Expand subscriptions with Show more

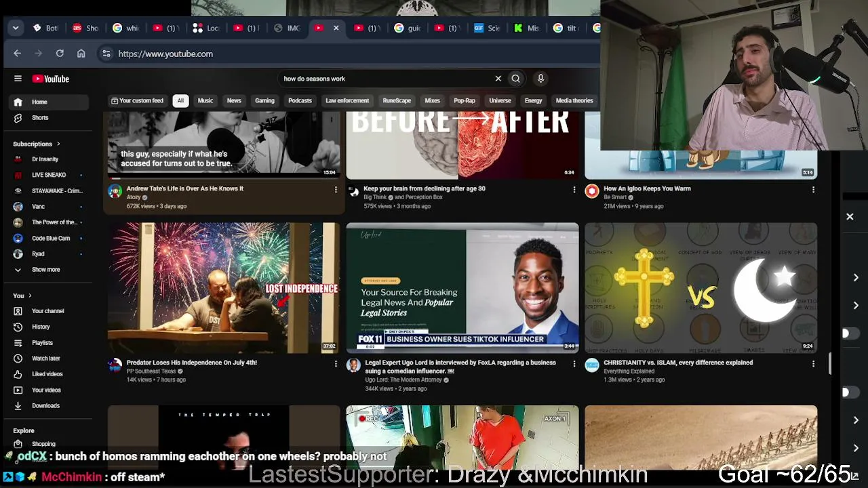[46, 270]
